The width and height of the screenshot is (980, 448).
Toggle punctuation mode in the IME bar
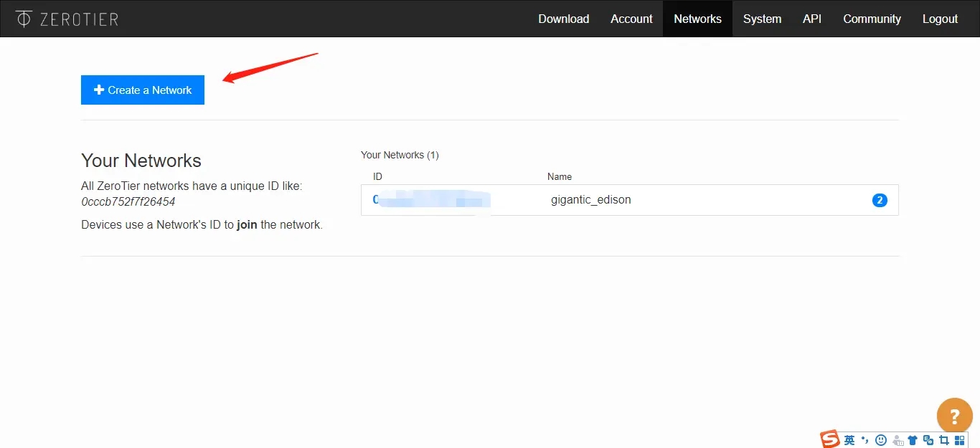point(865,440)
